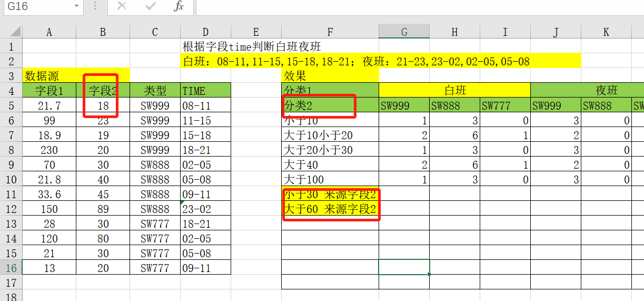Image resolution: width=644 pixels, height=301 pixels.
Task: Select column F header
Action: pyautogui.click(x=330, y=32)
